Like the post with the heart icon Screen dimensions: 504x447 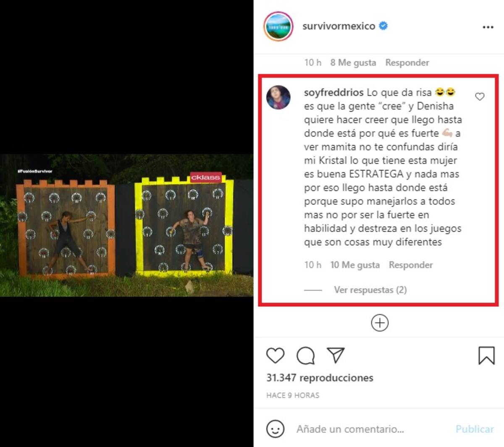(x=276, y=356)
